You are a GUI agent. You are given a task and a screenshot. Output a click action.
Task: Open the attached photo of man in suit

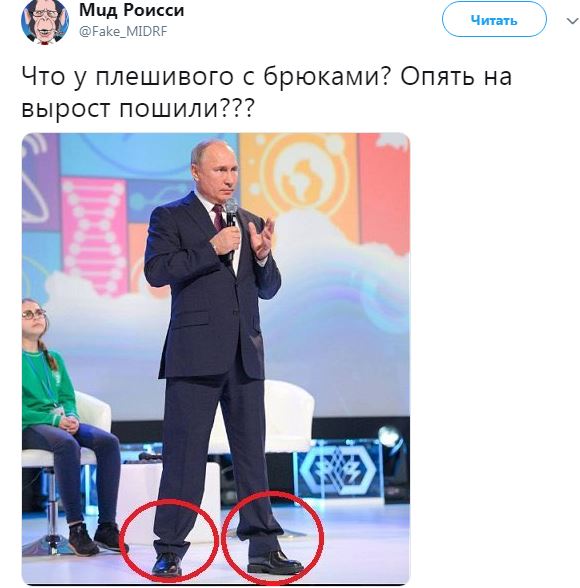(x=216, y=358)
